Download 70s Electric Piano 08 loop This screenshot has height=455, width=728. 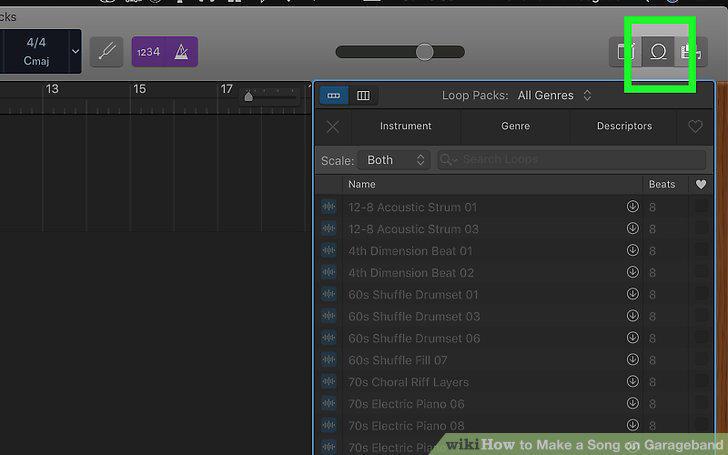[632, 424]
